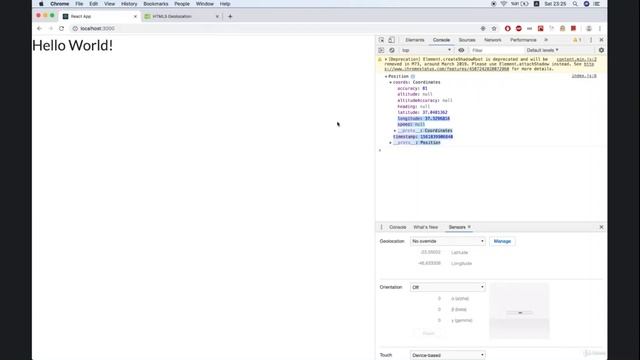Screen dimensions: 640x360
Task: Open the Spotlight search icon in menu bar
Action: (x=575, y=4)
